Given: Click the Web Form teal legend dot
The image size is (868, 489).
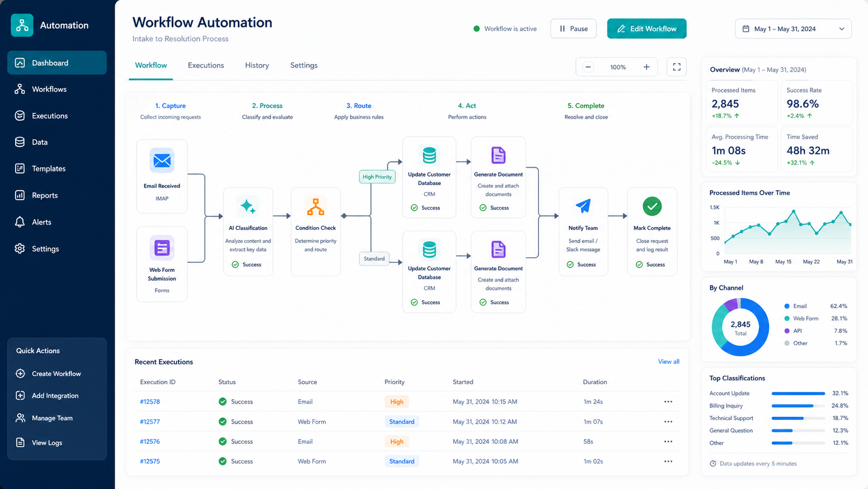Looking at the screenshot, I should pyautogui.click(x=787, y=319).
